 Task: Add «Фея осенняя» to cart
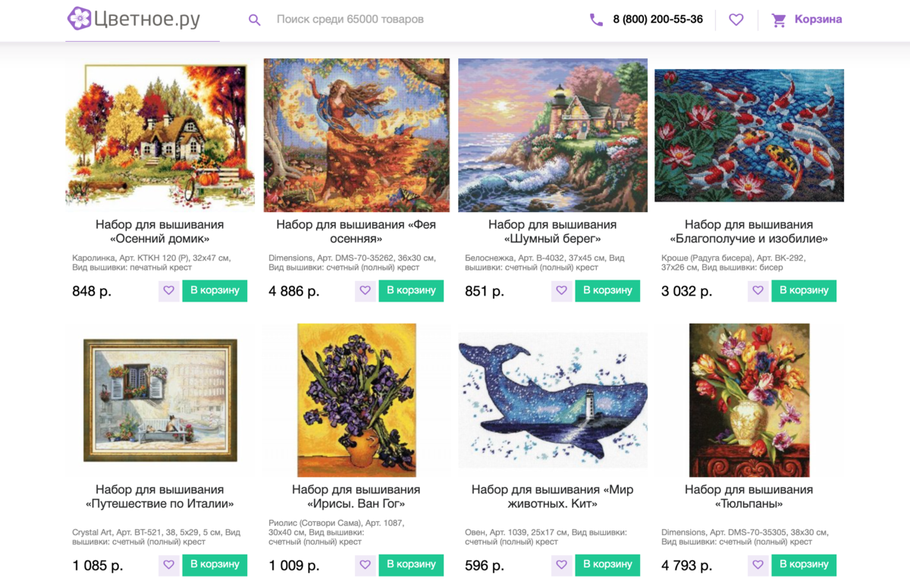click(411, 290)
